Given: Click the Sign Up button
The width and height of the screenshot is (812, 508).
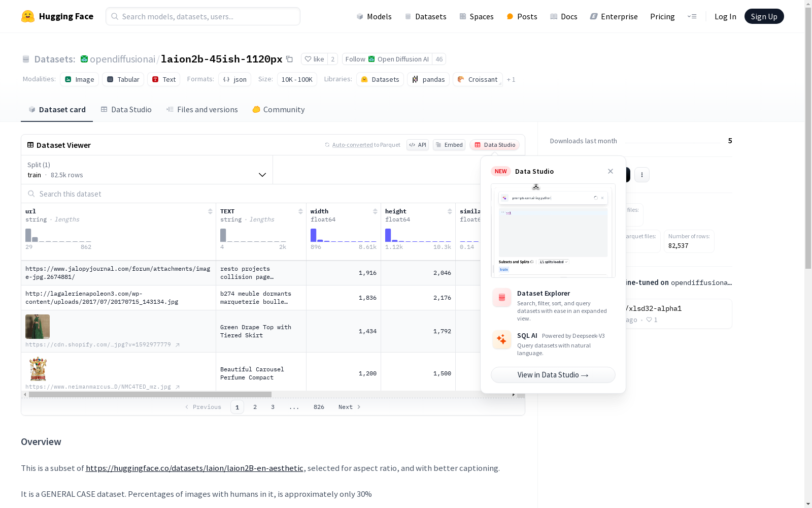Looking at the screenshot, I should coord(764,16).
